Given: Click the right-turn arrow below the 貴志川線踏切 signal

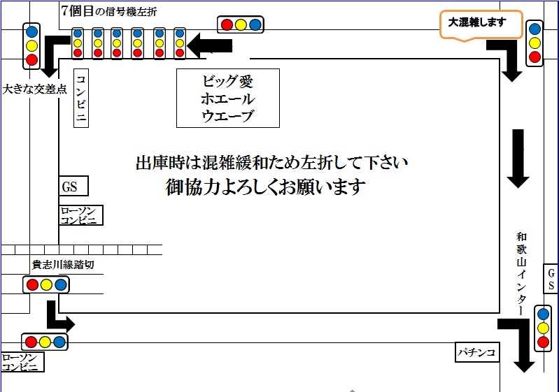Looking at the screenshot, I should [x=61, y=316].
